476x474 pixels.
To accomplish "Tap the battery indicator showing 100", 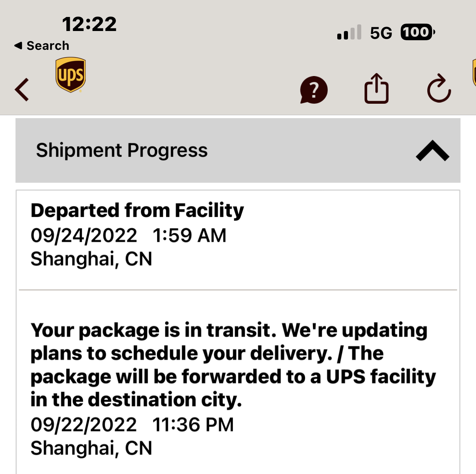I will [417, 32].
